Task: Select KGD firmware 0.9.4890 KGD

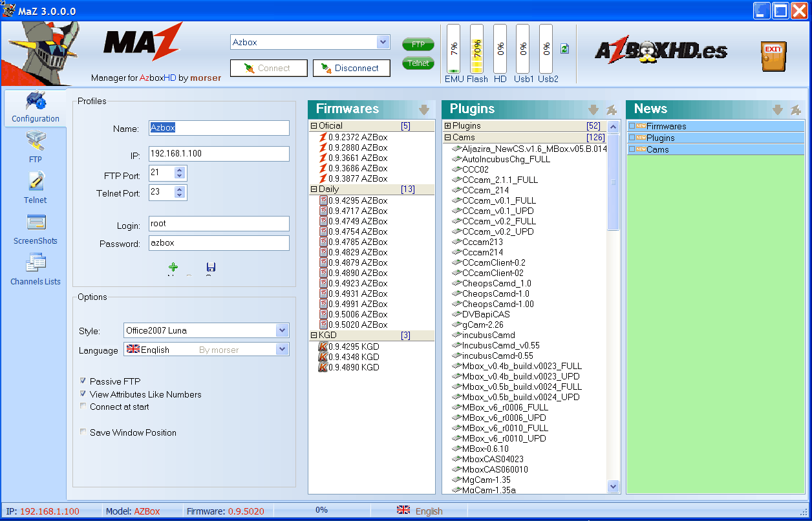Action: pyautogui.click(x=349, y=367)
